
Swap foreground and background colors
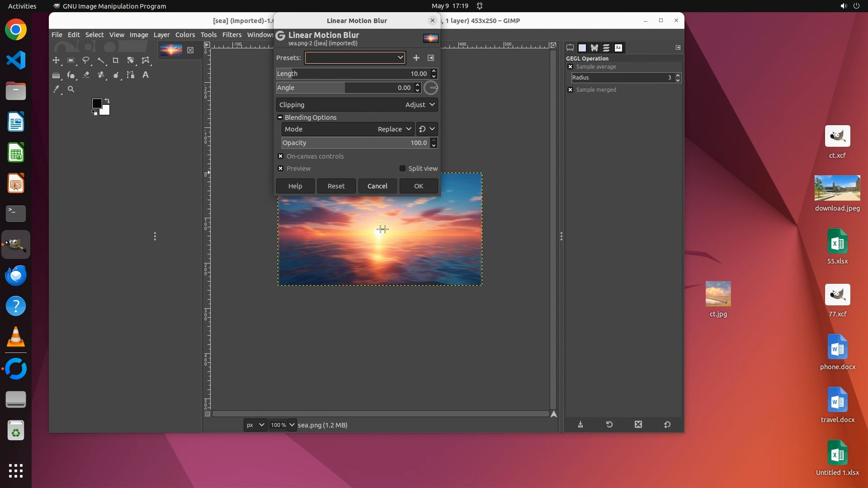pos(107,100)
